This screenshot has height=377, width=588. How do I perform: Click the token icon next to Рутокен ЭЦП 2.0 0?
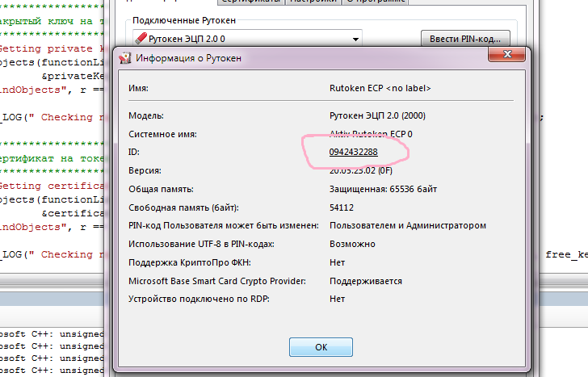[x=141, y=38]
